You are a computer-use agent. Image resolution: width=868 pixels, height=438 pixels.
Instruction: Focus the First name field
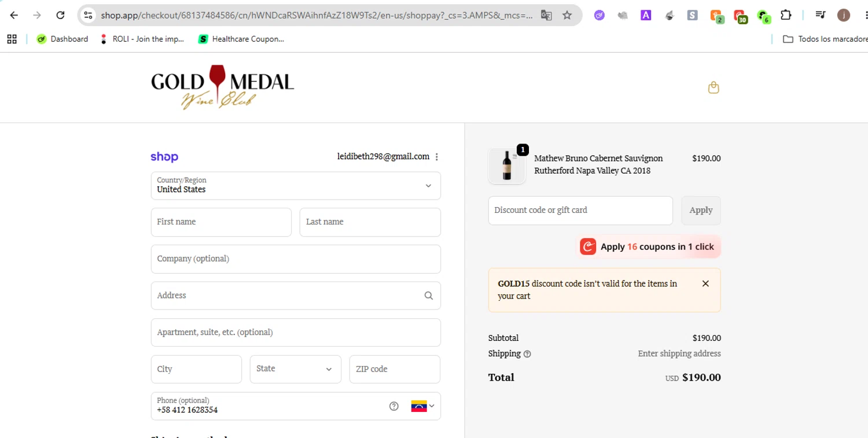click(221, 222)
